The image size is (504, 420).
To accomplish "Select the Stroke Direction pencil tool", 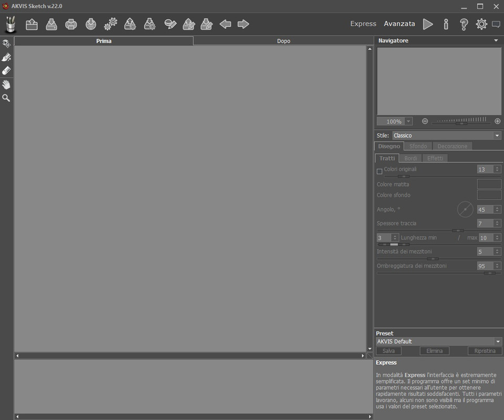I will 6,57.
